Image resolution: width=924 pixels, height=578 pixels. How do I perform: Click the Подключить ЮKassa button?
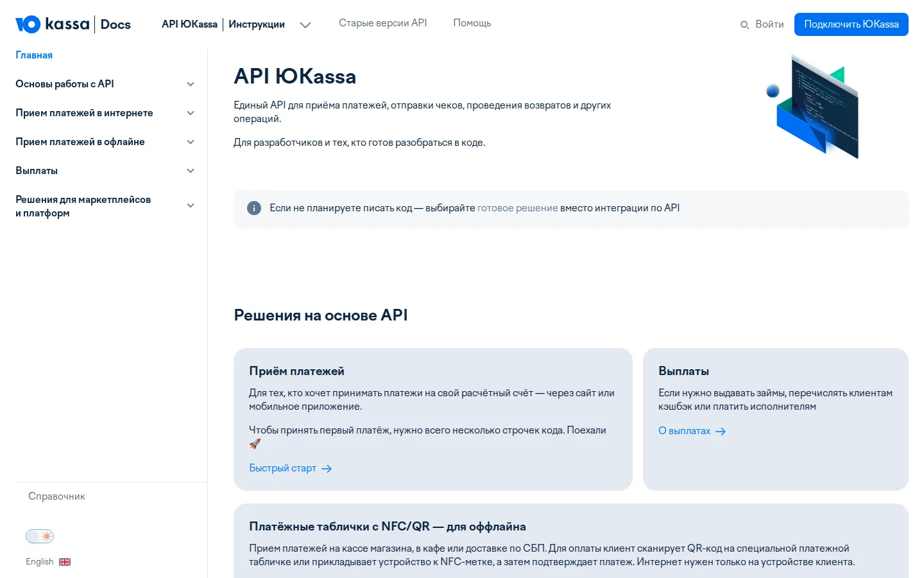(851, 24)
